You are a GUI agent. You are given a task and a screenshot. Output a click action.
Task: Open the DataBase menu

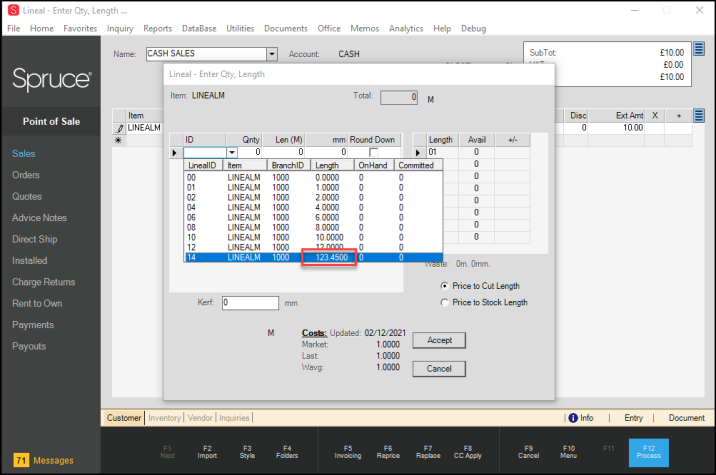[x=199, y=28]
